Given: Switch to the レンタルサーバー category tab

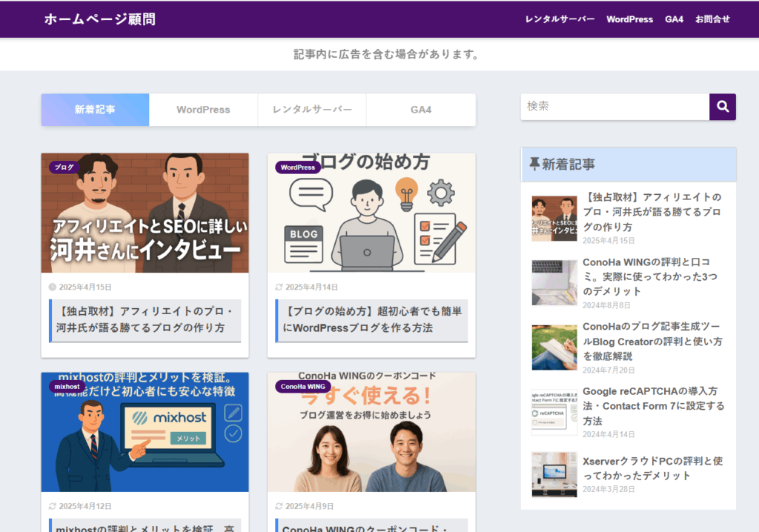Looking at the screenshot, I should tap(312, 110).
